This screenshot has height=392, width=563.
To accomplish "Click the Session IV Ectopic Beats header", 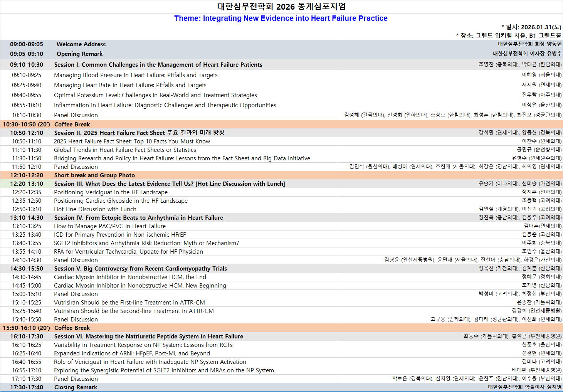I will pos(139,218).
